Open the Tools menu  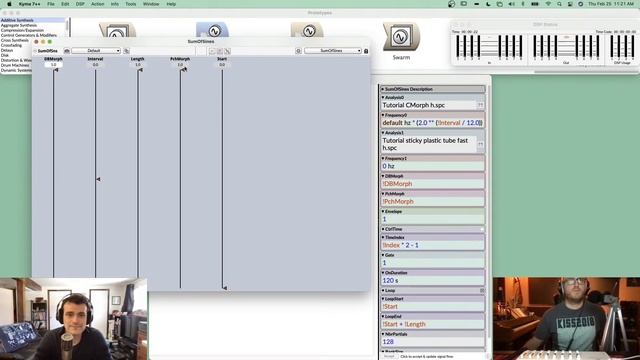coord(131,4)
